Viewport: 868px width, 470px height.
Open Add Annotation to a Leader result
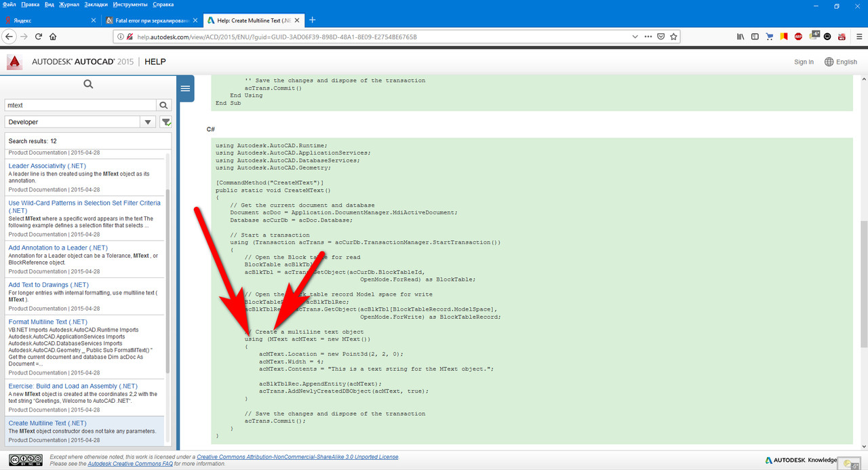pos(58,248)
